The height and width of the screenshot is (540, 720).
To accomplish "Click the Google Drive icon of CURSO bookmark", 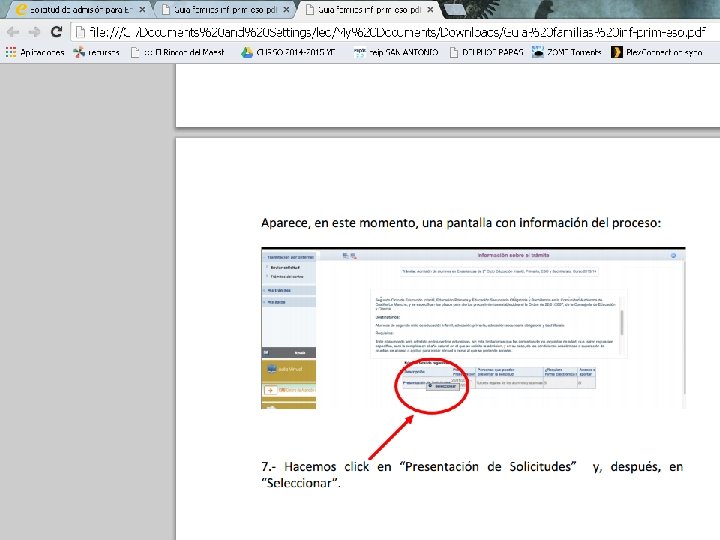I will coord(247,52).
